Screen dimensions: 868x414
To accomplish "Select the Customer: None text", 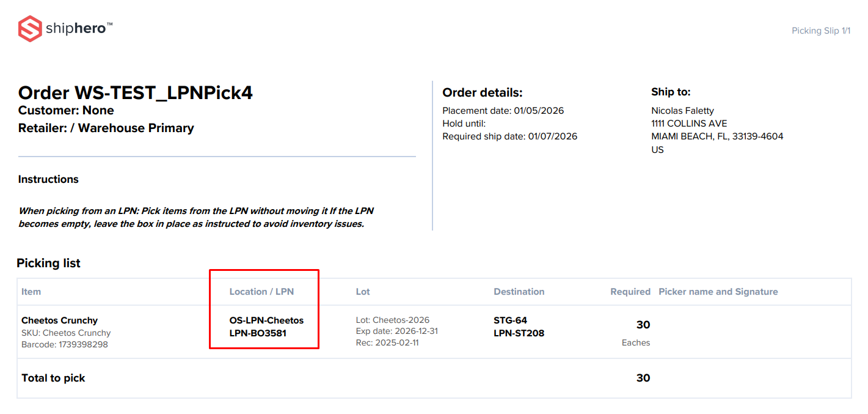I will click(x=66, y=111).
